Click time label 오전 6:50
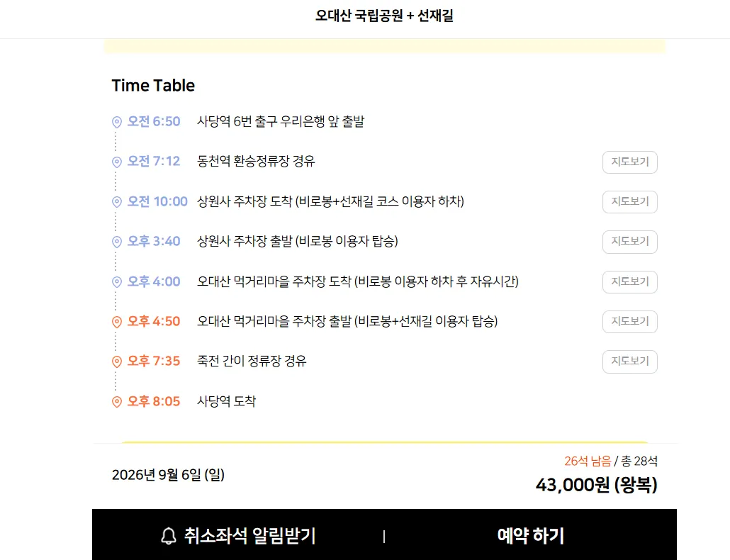 click(154, 121)
